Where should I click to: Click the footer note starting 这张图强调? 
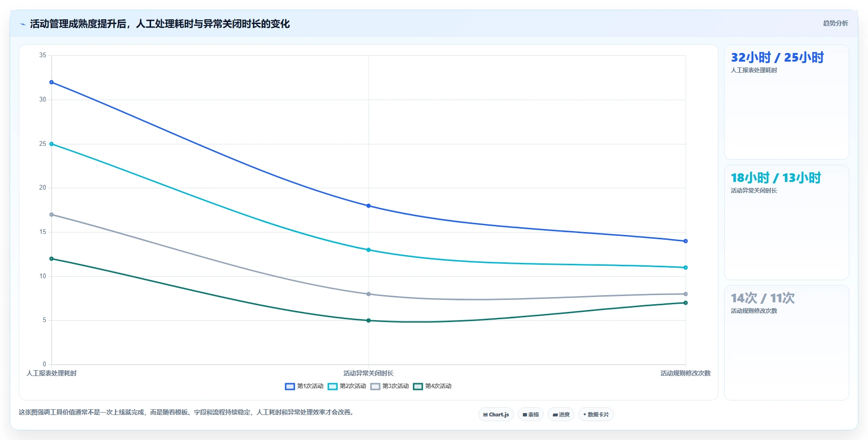(187, 413)
